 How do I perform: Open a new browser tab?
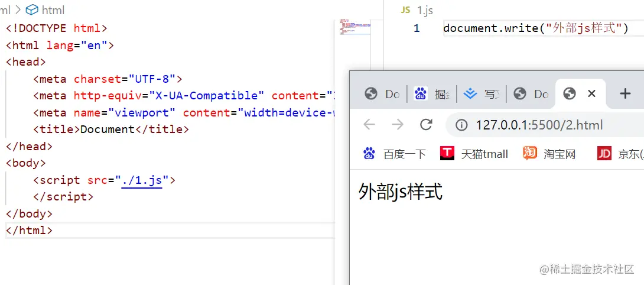click(x=625, y=94)
